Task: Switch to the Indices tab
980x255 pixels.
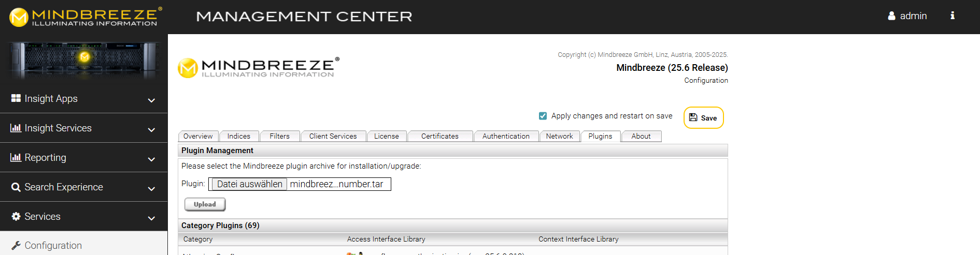Action: pos(239,136)
